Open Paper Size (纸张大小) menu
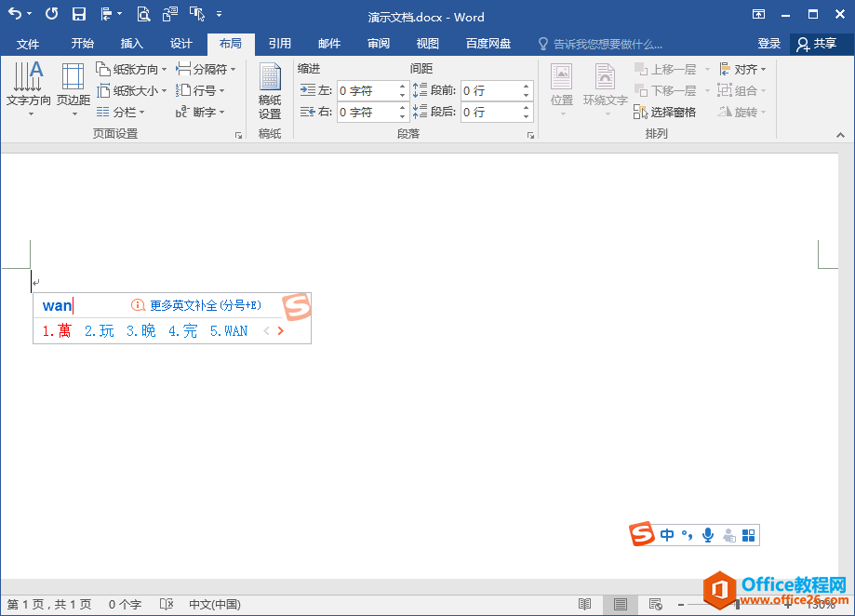The width and height of the screenshot is (855, 616). (x=131, y=90)
